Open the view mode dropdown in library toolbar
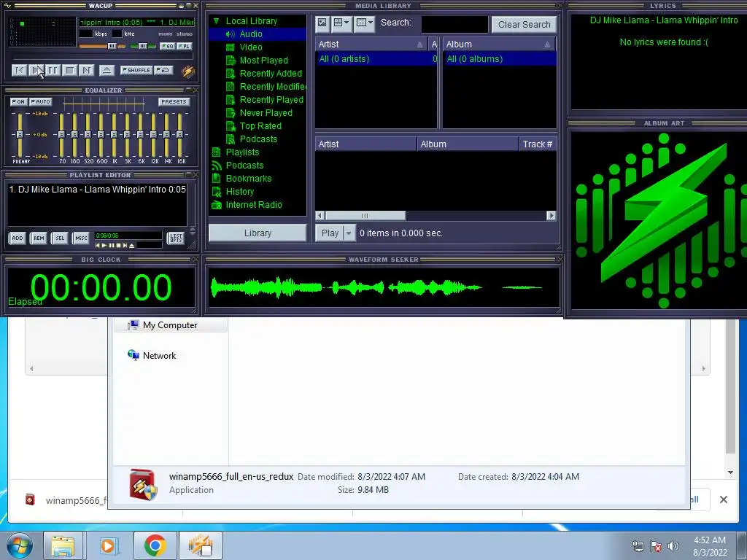The height and width of the screenshot is (560, 747). pos(341,23)
